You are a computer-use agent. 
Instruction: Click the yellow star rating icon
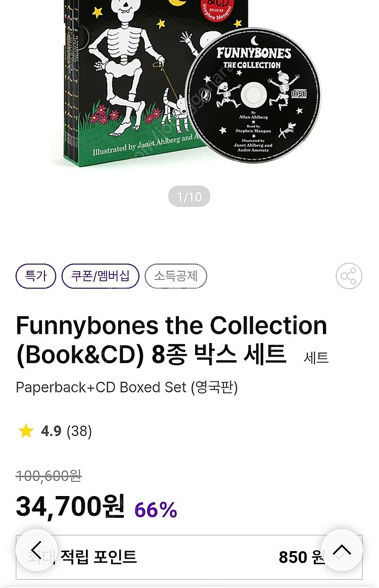pos(26,431)
